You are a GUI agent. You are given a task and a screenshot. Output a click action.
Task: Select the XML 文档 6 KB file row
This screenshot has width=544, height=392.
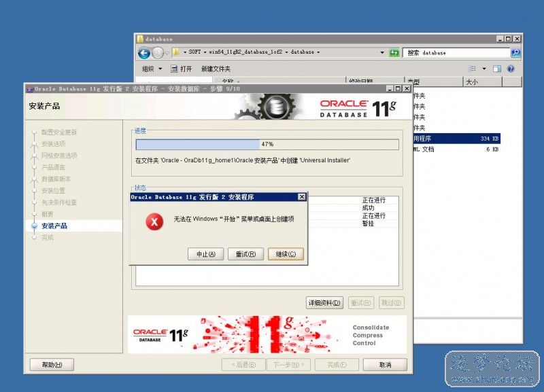click(456, 149)
